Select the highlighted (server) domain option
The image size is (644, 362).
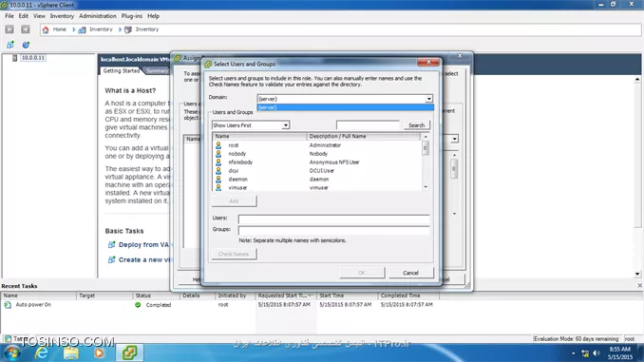[x=345, y=107]
